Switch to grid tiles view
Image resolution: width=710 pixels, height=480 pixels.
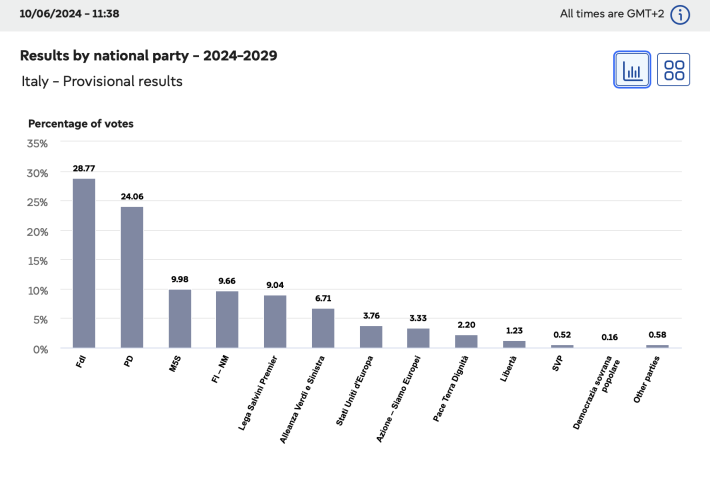(674, 70)
